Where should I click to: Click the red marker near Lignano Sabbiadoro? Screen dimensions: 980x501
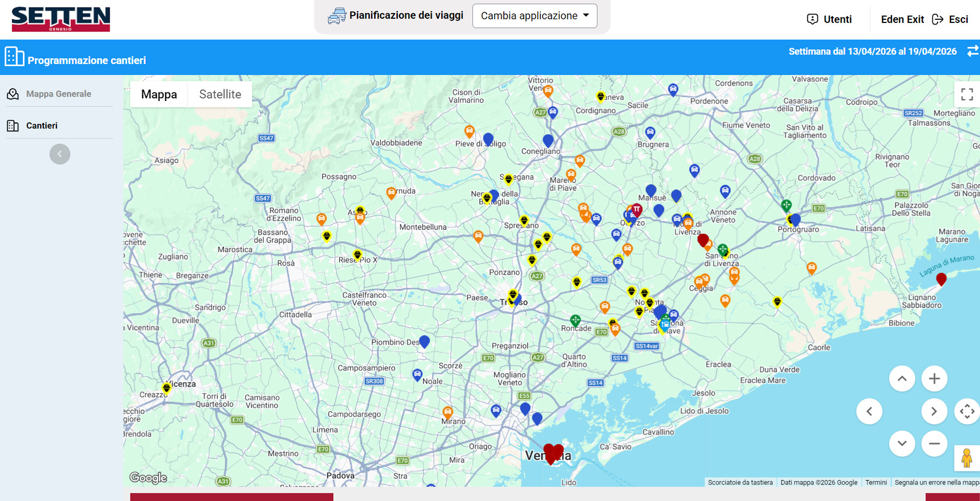(x=941, y=279)
